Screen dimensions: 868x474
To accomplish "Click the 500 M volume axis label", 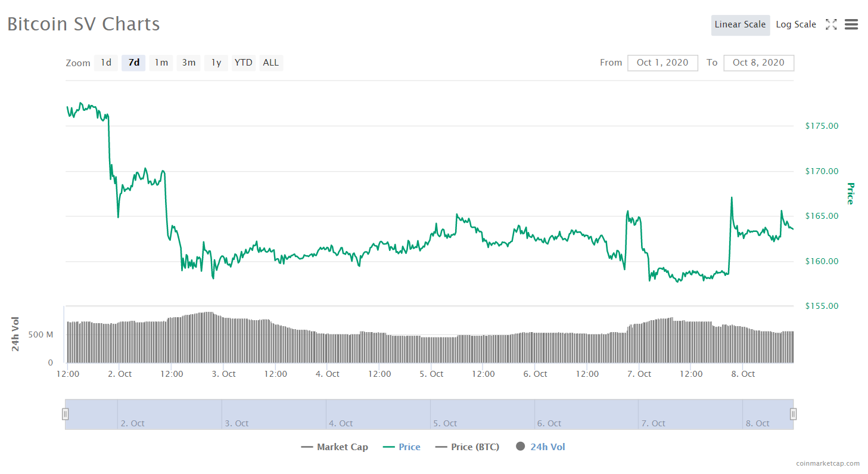I will pyautogui.click(x=41, y=335).
